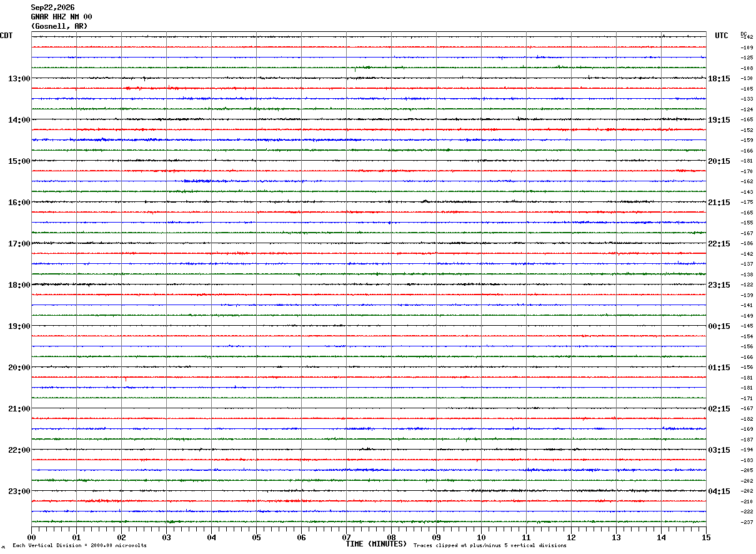
Task: Click the GNAR HHZ NM 00 station title
Action: point(61,17)
